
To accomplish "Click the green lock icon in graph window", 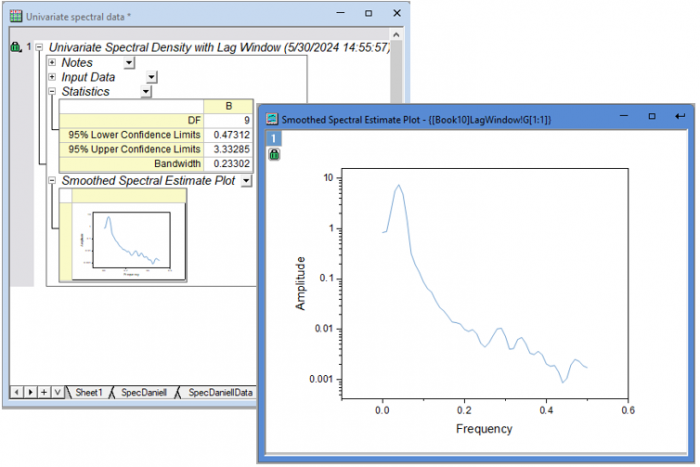I will point(274,155).
